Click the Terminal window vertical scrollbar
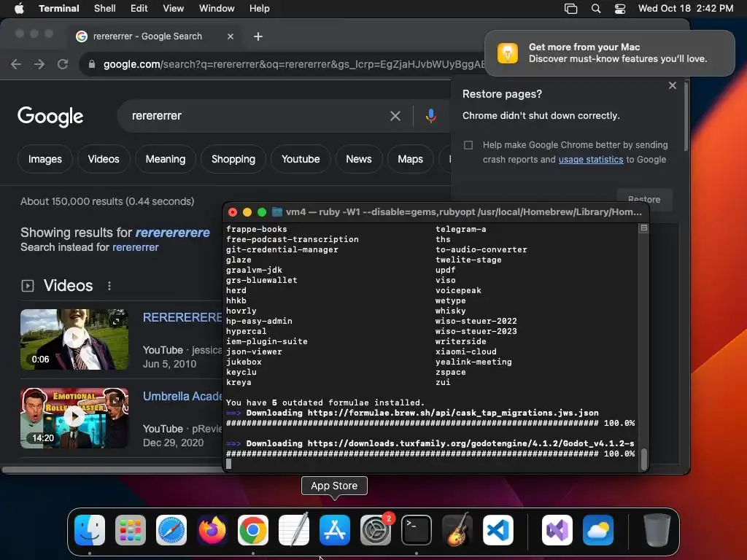This screenshot has width=747, height=560. [x=643, y=459]
